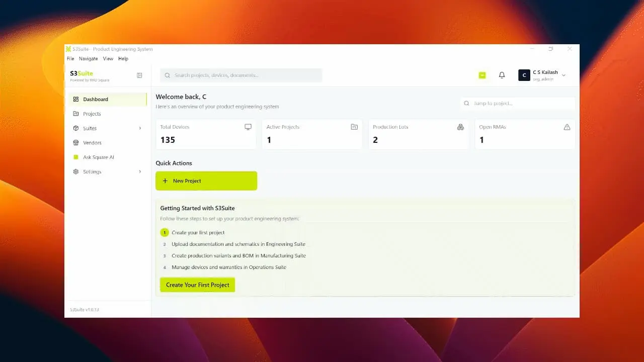Screen dimensions: 644x362
Task: Expand the Settings submenu chevron
Action: pos(140,172)
